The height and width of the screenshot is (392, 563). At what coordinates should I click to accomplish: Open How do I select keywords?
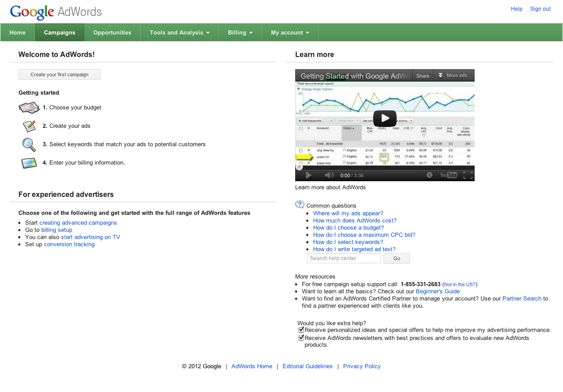348,242
